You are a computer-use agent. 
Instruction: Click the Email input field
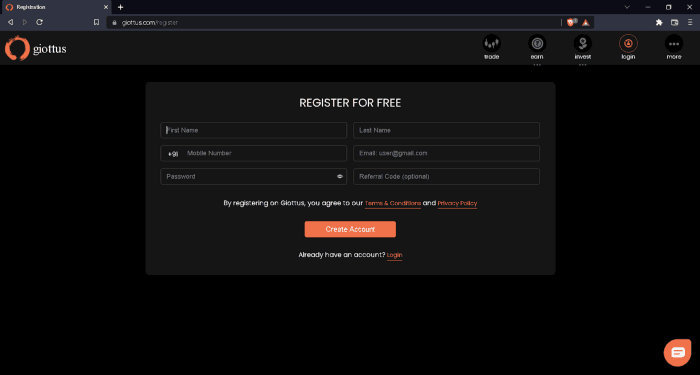click(x=446, y=153)
